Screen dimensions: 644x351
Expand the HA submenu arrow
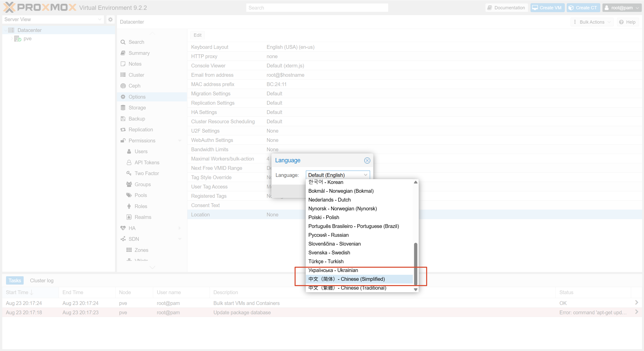(x=180, y=228)
